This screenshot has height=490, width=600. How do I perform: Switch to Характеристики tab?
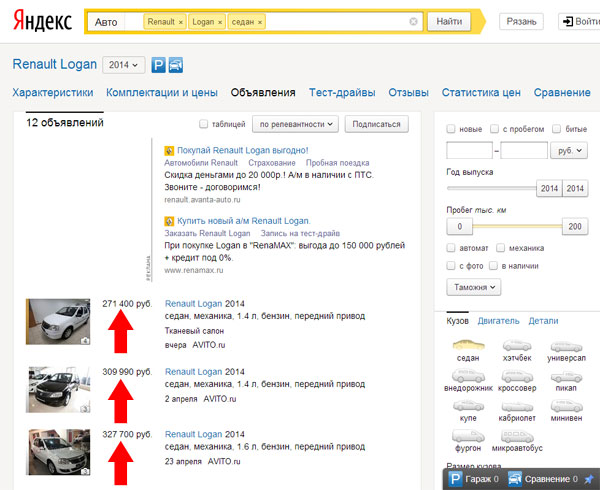(53, 93)
